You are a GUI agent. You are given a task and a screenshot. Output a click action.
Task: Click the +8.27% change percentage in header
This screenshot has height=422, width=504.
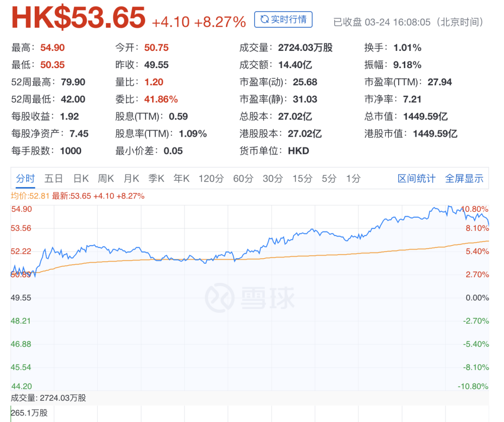pyautogui.click(x=220, y=22)
